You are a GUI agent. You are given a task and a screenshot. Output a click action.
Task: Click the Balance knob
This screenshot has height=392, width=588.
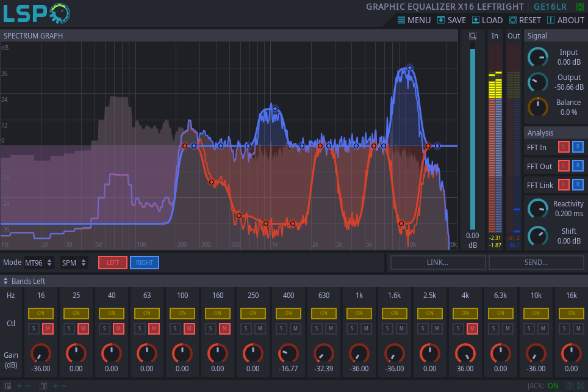(538, 107)
